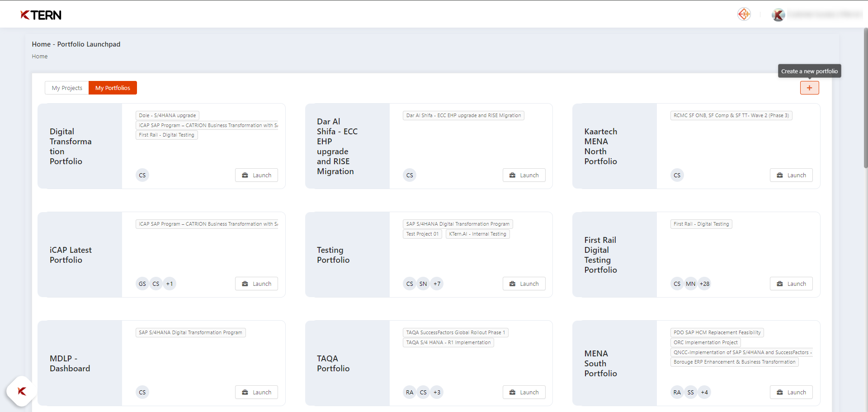This screenshot has height=412, width=868.
Task: Click First Rail tag in Digital Transformation card
Action: click(x=166, y=135)
